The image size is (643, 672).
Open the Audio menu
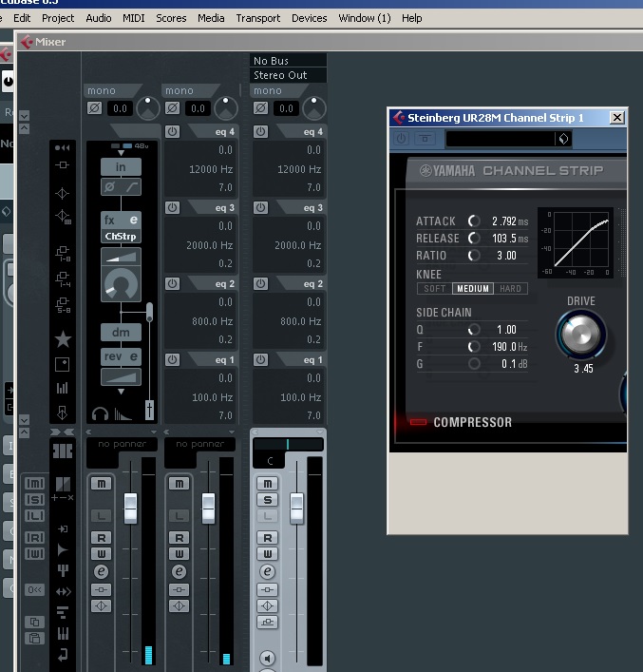[x=99, y=18]
